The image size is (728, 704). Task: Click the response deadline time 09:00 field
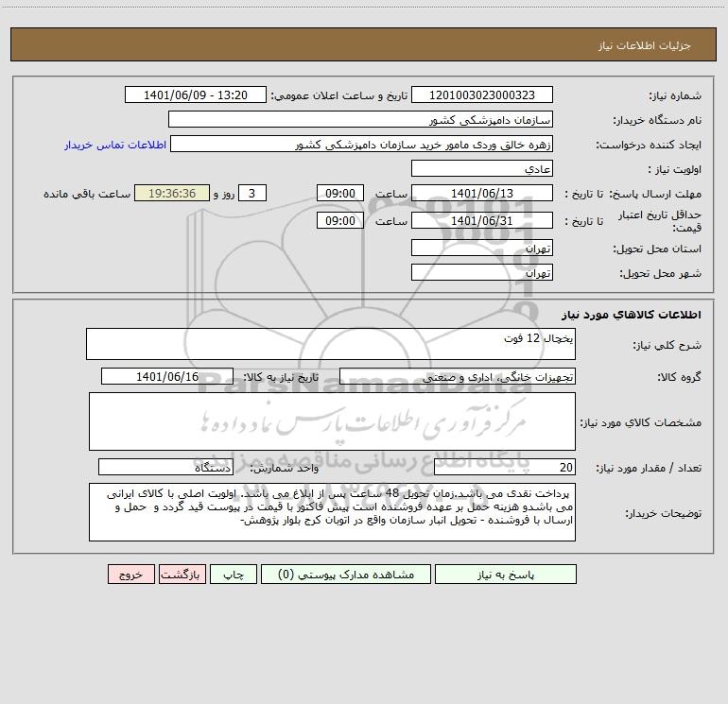(339, 193)
